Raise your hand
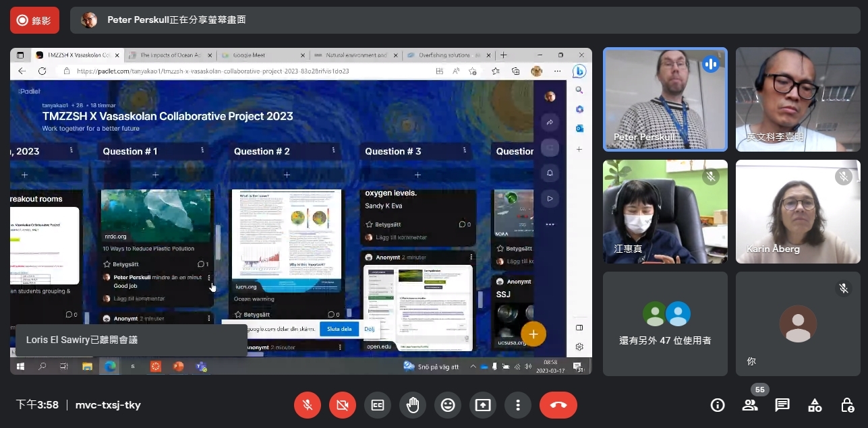The image size is (868, 428). 413,405
